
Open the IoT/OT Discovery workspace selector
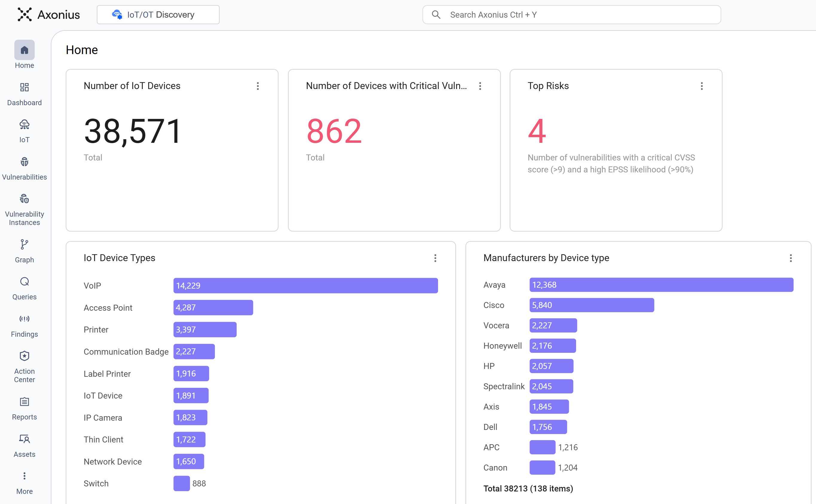point(158,15)
